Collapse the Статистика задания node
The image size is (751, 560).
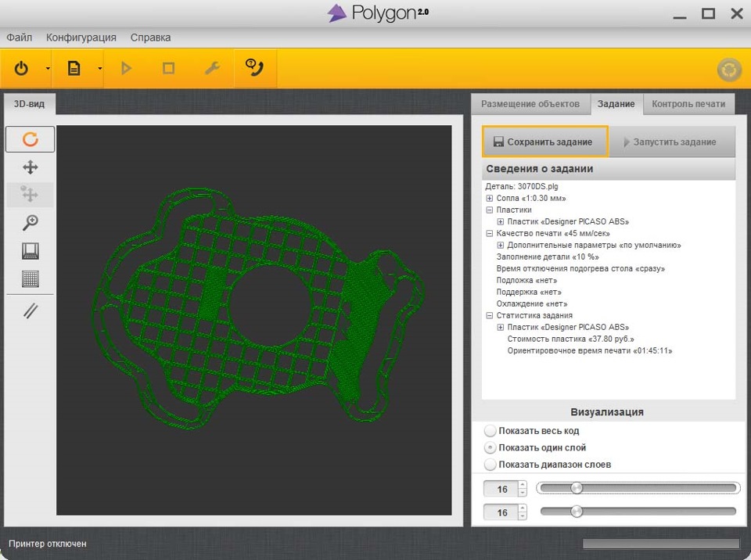tap(489, 315)
